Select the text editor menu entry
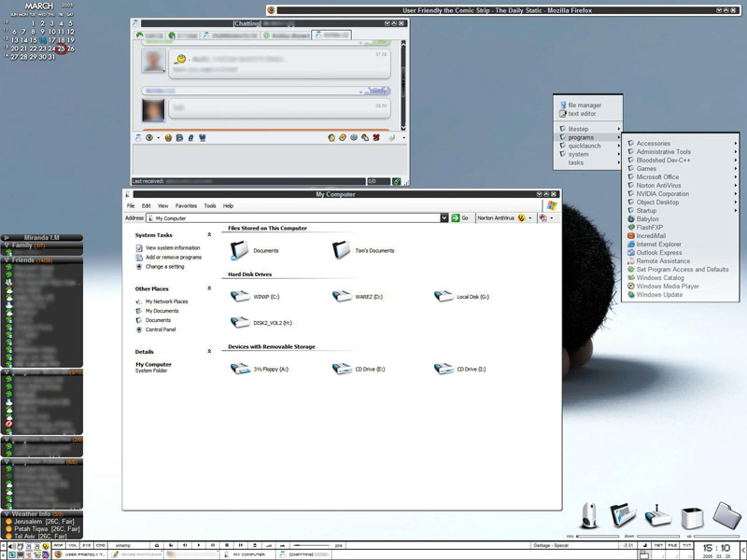The width and height of the screenshot is (747, 560). [x=582, y=114]
